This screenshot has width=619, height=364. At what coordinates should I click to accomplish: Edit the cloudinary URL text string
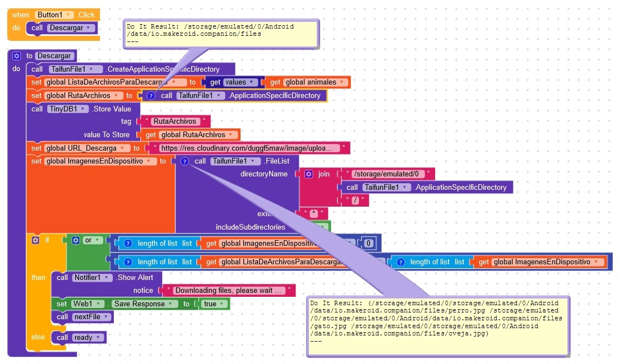[250, 148]
